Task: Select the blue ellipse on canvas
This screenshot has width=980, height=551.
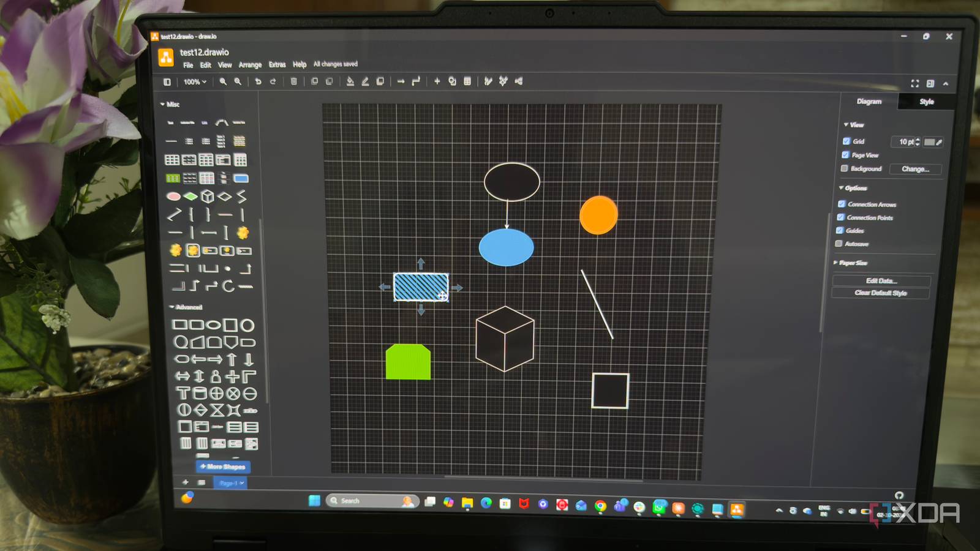Action: [x=506, y=247]
